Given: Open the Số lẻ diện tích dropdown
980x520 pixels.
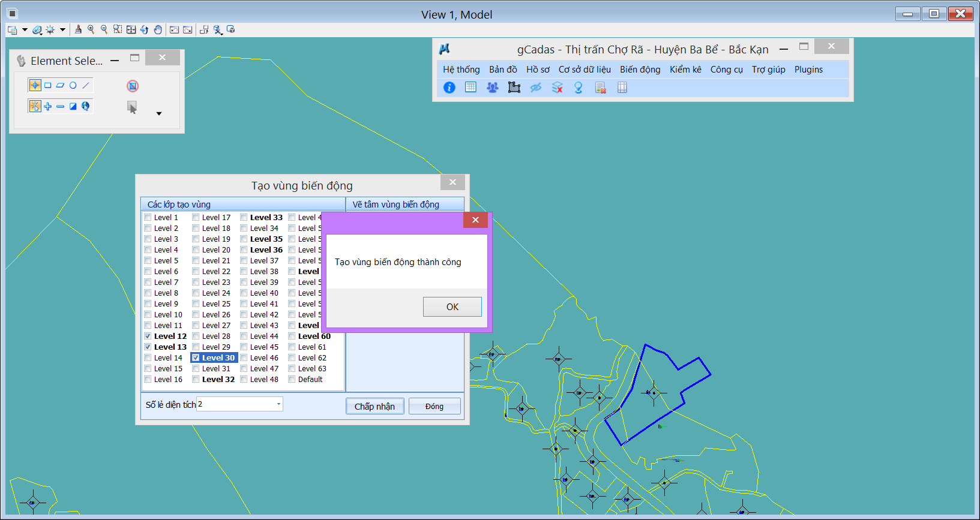Looking at the screenshot, I should [x=278, y=404].
